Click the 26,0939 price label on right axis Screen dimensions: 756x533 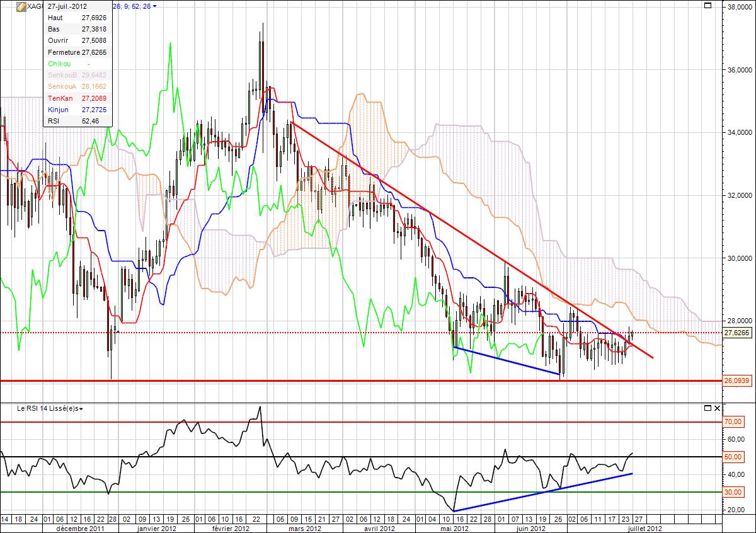[x=737, y=381]
